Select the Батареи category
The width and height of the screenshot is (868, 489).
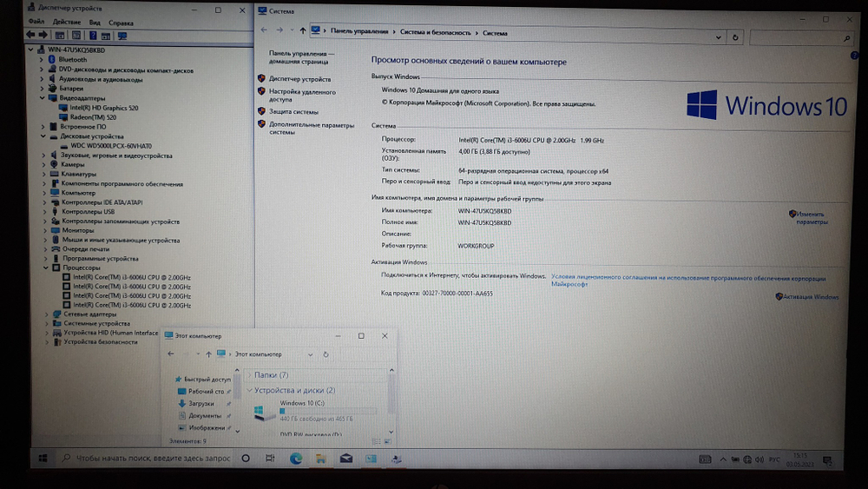click(71, 88)
